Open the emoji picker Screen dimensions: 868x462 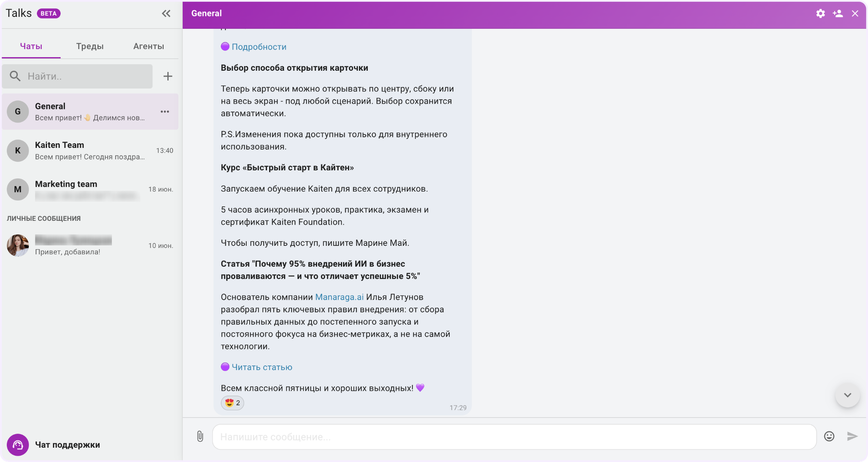point(829,436)
